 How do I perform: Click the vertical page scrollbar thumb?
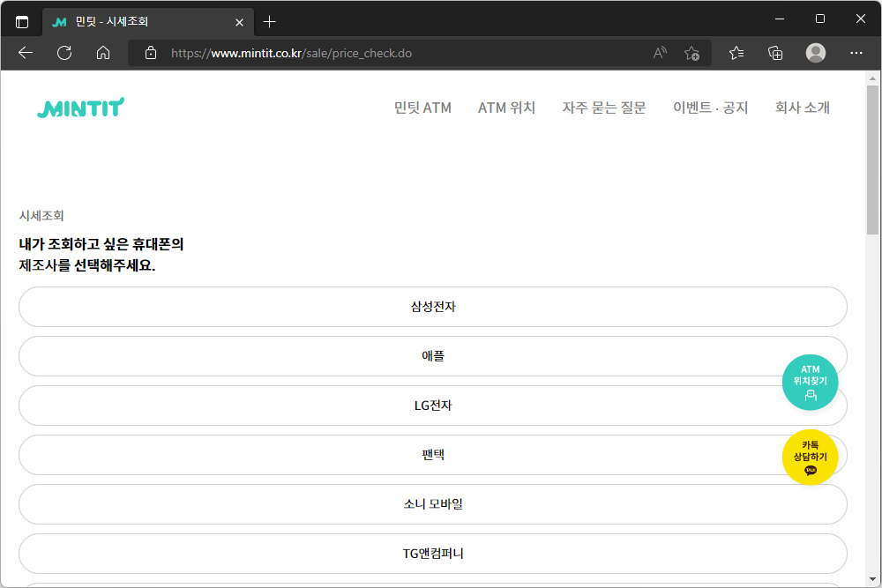tap(872, 160)
